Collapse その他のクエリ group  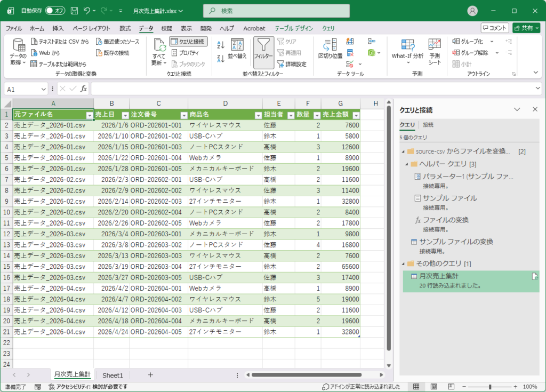tap(403, 264)
